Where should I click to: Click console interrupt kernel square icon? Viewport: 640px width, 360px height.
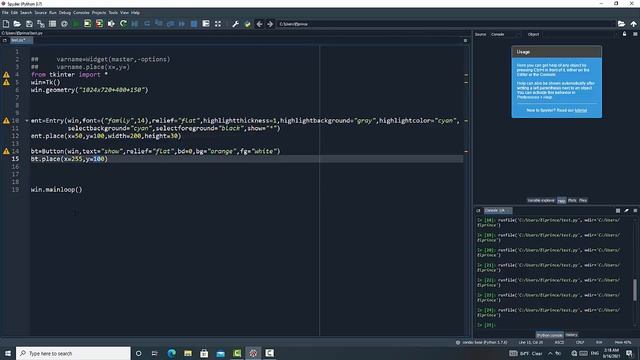click(618, 211)
